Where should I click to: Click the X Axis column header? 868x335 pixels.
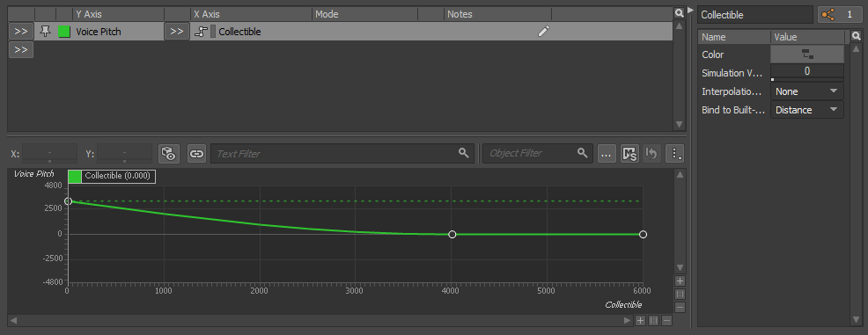[251, 14]
